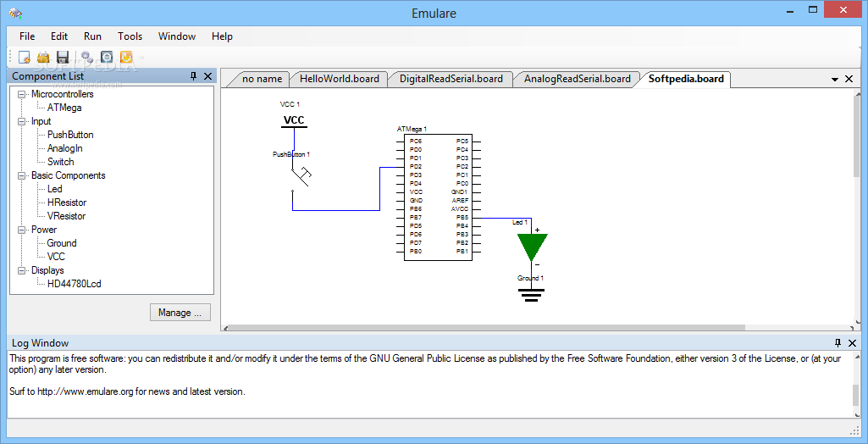This screenshot has height=444, width=868.
Task: Select the ATMega 1 chip on board
Action: (x=438, y=197)
